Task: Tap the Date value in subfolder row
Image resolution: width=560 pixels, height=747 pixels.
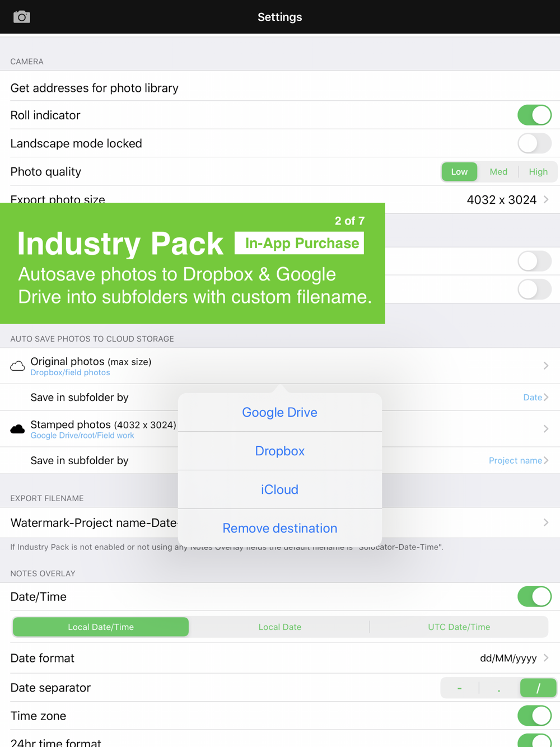Action: click(x=532, y=398)
